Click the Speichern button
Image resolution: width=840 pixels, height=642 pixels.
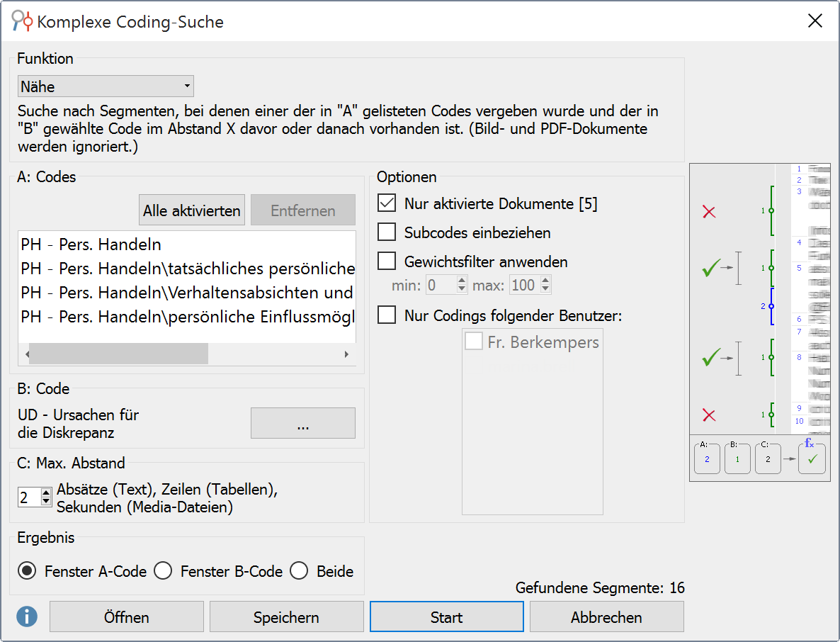coord(287,616)
